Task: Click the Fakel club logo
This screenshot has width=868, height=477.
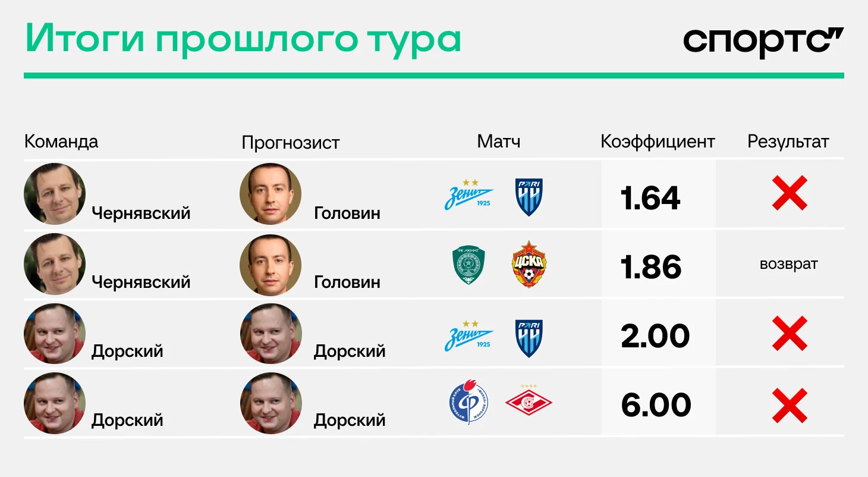Action: 468,401
